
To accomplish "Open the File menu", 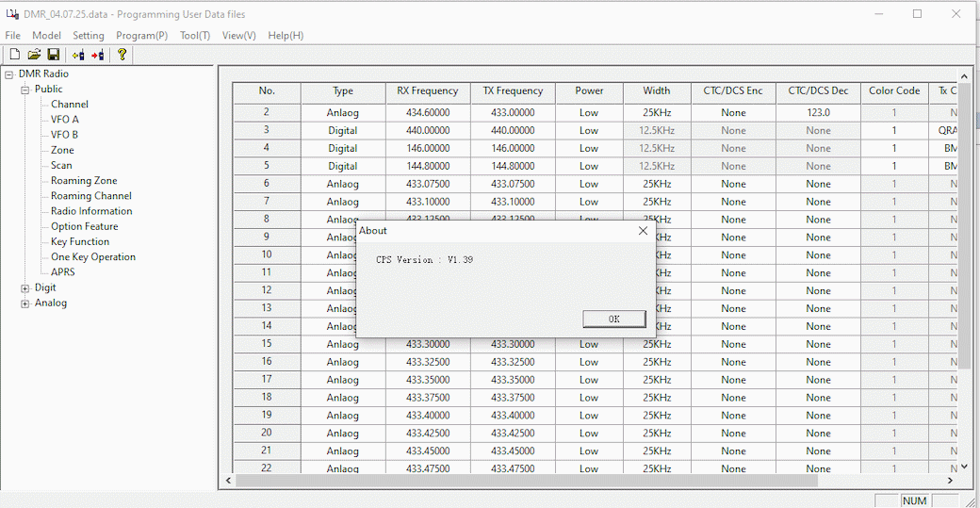I will point(12,36).
